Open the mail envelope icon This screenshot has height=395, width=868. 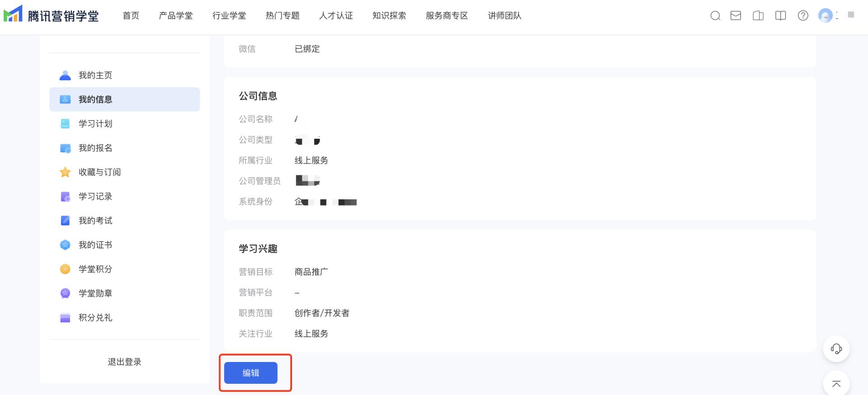[736, 16]
